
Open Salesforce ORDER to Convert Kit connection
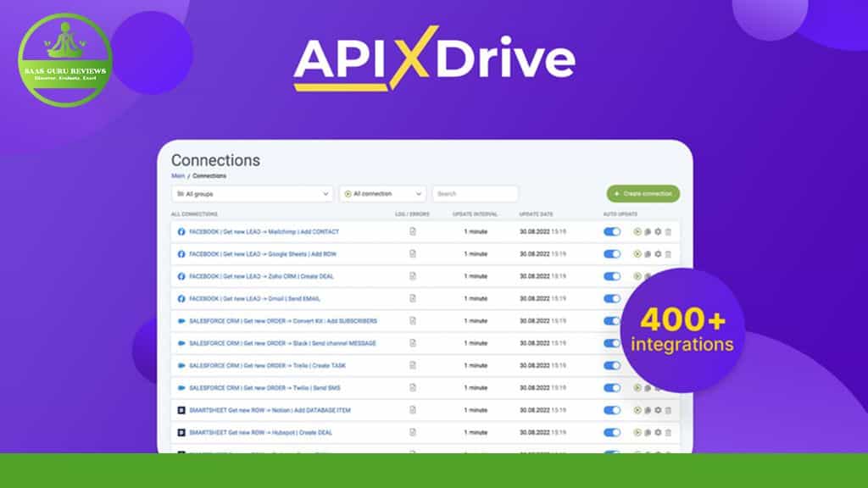pyautogui.click(x=283, y=321)
